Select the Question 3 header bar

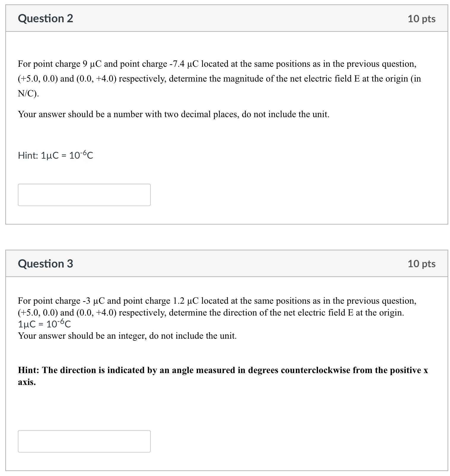225,263
